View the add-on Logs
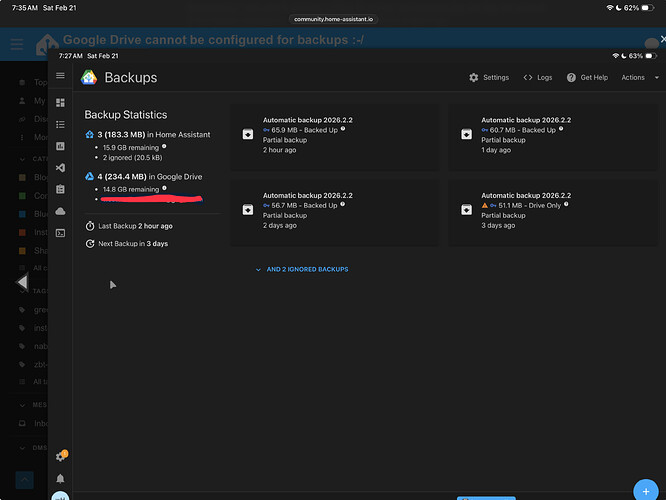Screen dimensions: 666x500 point(538,77)
